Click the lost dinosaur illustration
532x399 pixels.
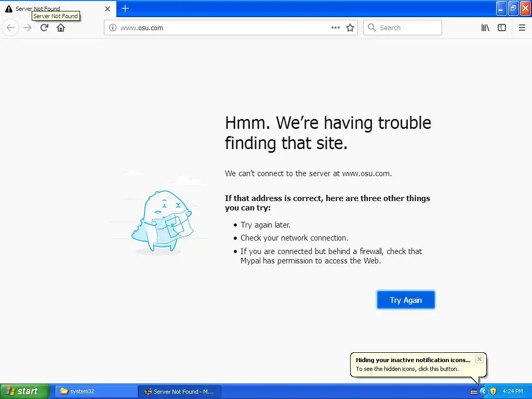point(162,221)
